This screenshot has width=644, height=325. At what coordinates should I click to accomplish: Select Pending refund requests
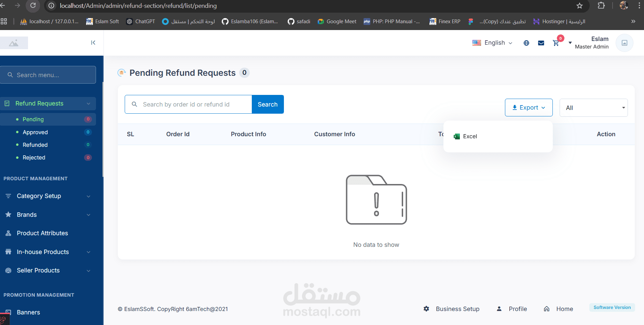point(48,119)
